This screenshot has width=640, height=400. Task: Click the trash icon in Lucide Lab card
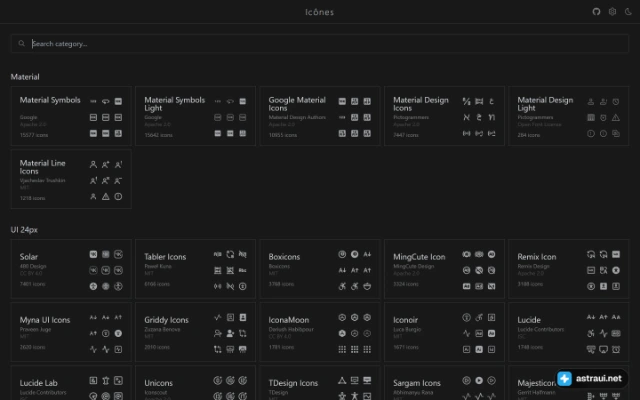tap(106, 380)
